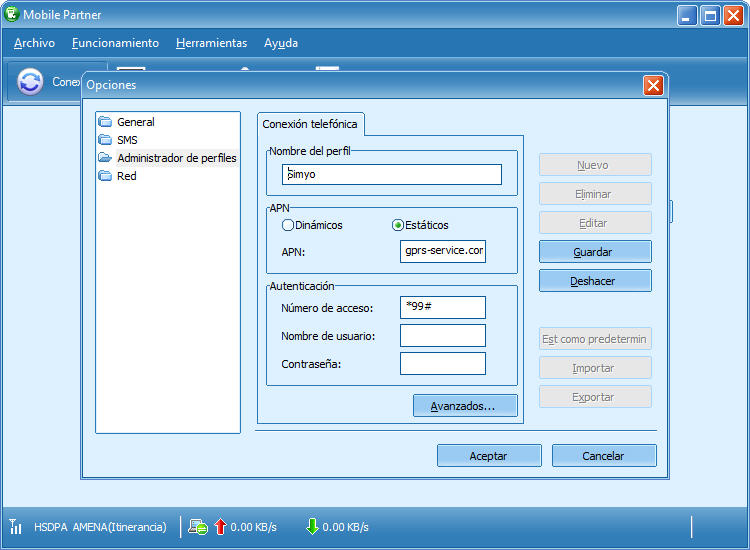Select the General folder in options tree
This screenshot has width=750, height=550.
(135, 122)
